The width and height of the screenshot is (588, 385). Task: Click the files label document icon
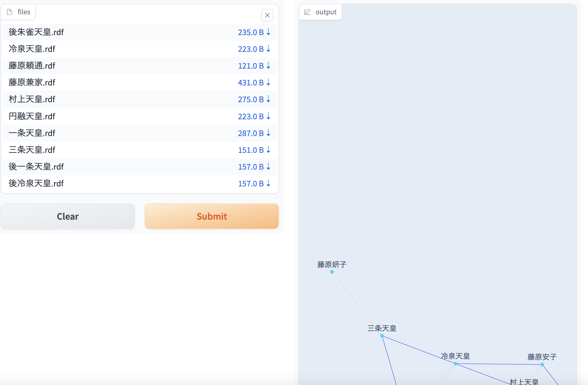(9, 12)
